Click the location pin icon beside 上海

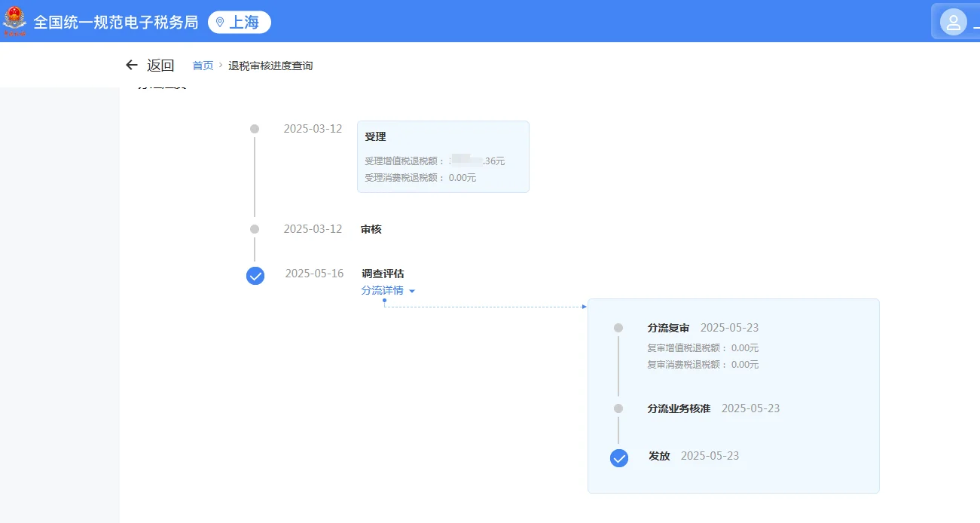(x=219, y=21)
